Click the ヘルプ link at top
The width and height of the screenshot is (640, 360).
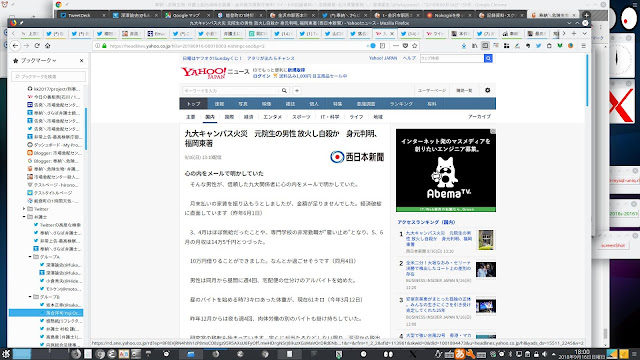(409, 58)
